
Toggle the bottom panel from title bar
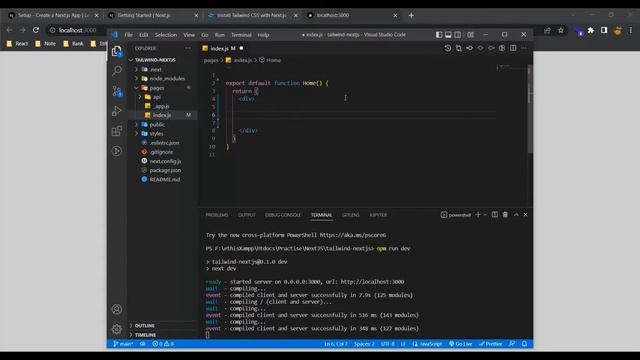tap(448, 35)
